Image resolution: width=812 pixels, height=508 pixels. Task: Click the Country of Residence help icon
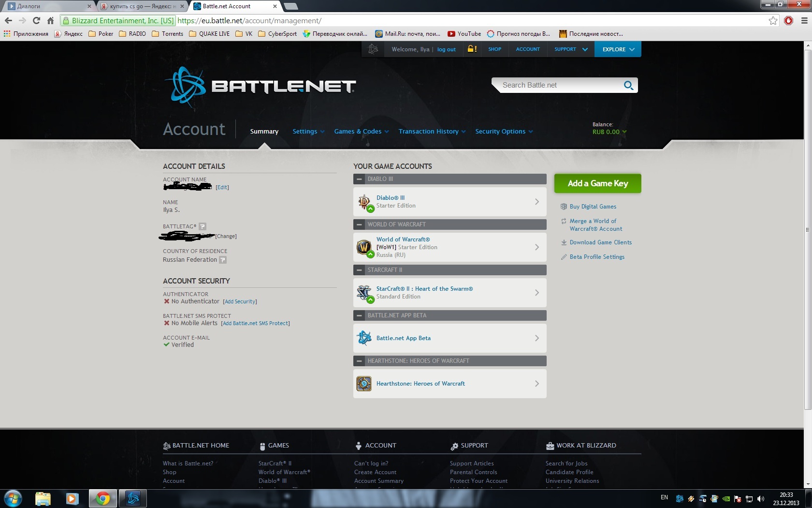[x=223, y=260]
